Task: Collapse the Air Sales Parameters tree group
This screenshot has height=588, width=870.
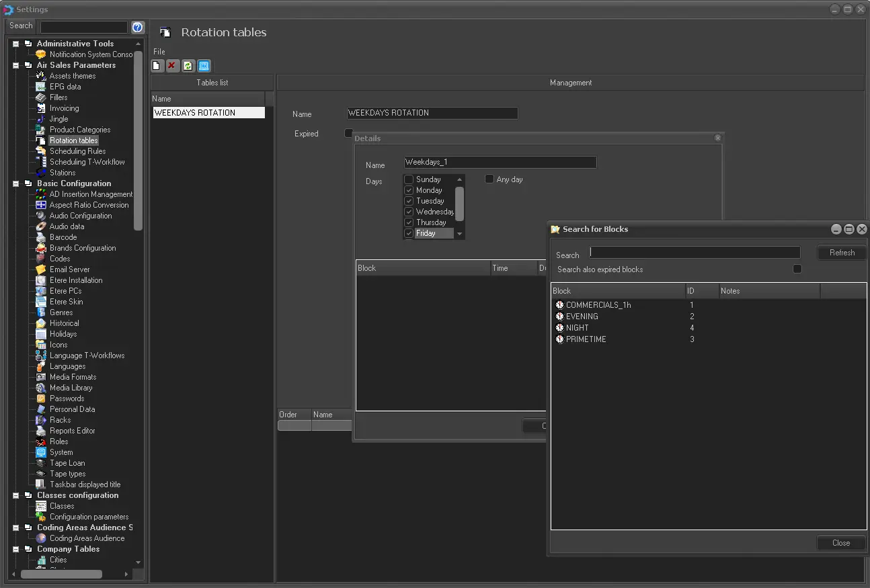Action: (x=15, y=65)
